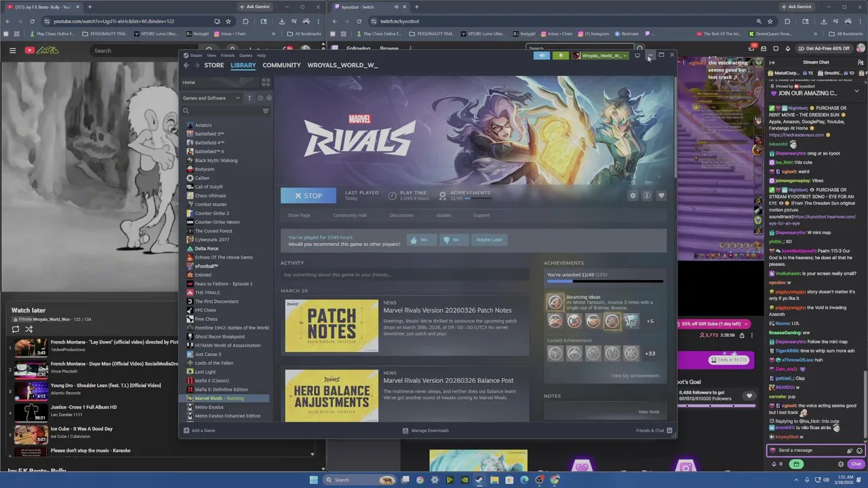Click the Friends & Chat icon in Steam
Viewport: 868px width, 488px height.
tap(669, 430)
